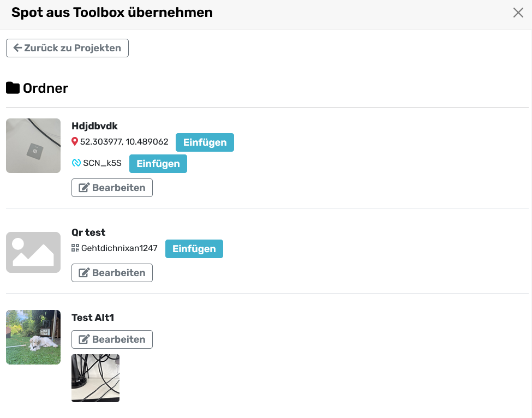
Task: Click the black Ordner folder icon
Action: pos(13,88)
